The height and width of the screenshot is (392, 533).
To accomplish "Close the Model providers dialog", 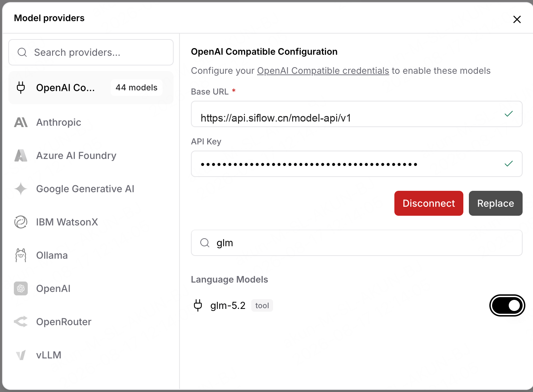I will 517,19.
